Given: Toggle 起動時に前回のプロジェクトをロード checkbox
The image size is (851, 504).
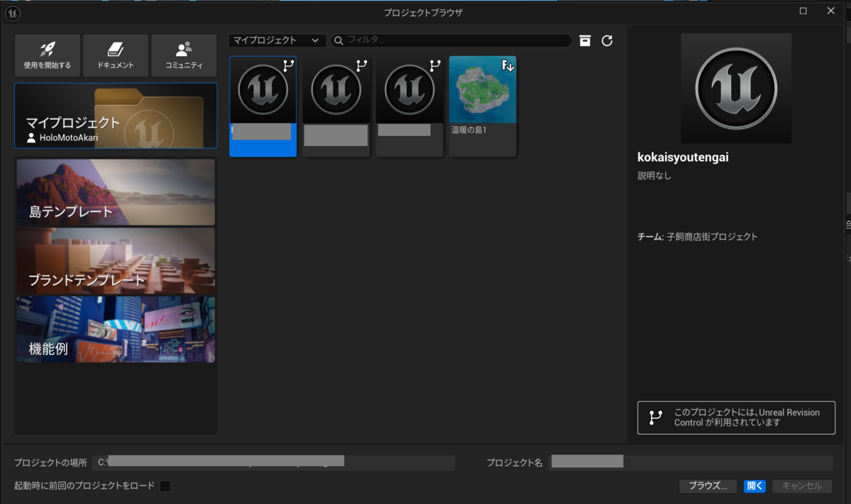Looking at the screenshot, I should pyautogui.click(x=165, y=486).
